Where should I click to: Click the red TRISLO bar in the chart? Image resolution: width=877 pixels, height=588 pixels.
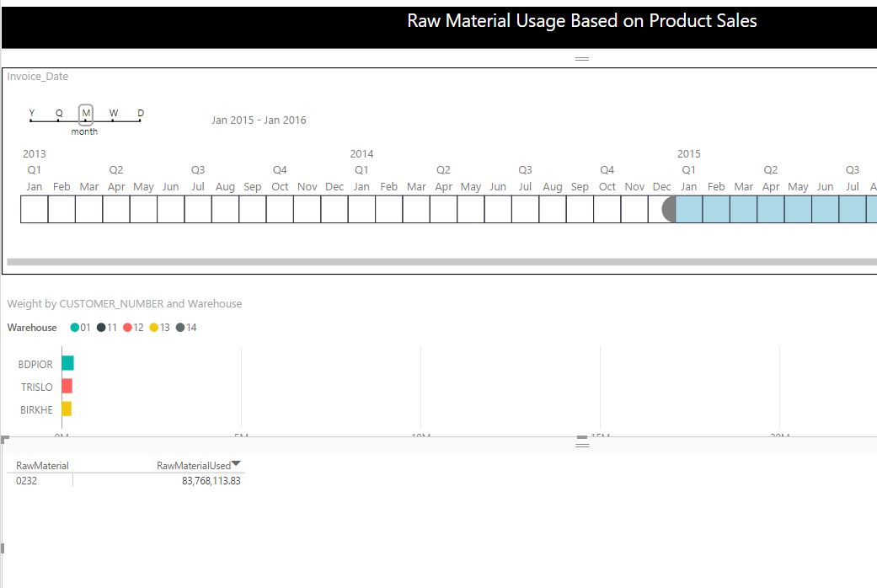tap(67, 386)
